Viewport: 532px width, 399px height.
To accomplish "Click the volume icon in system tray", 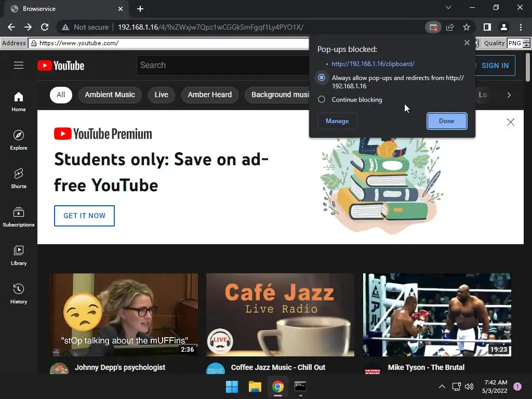I will coord(469,387).
